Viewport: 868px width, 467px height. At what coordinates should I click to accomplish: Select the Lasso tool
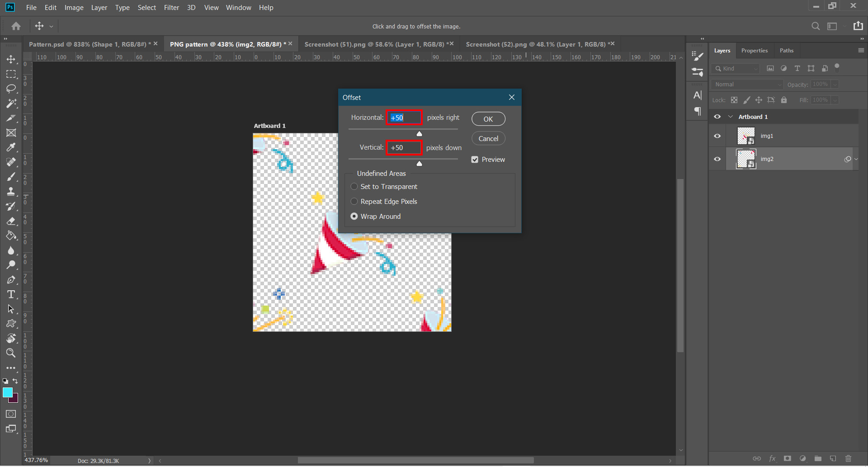click(x=11, y=89)
